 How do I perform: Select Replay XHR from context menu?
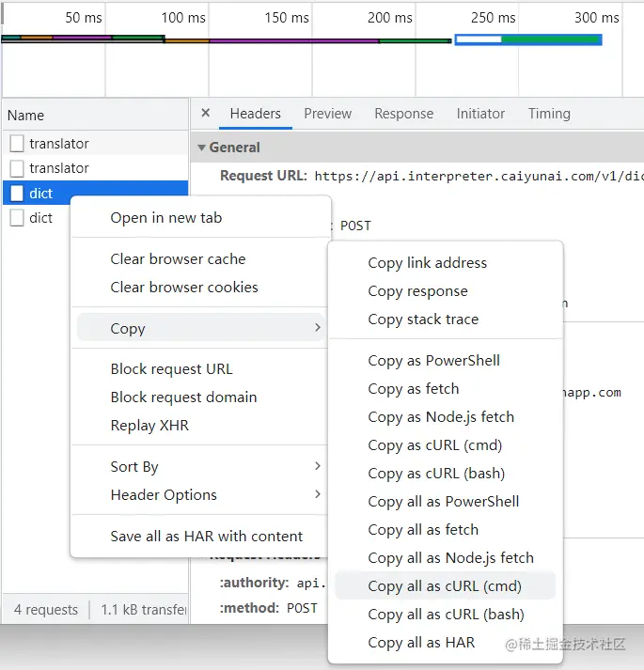tap(149, 426)
